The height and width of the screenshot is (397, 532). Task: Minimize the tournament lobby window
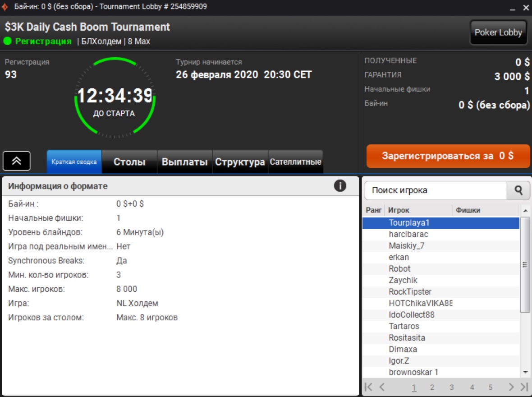[513, 9]
